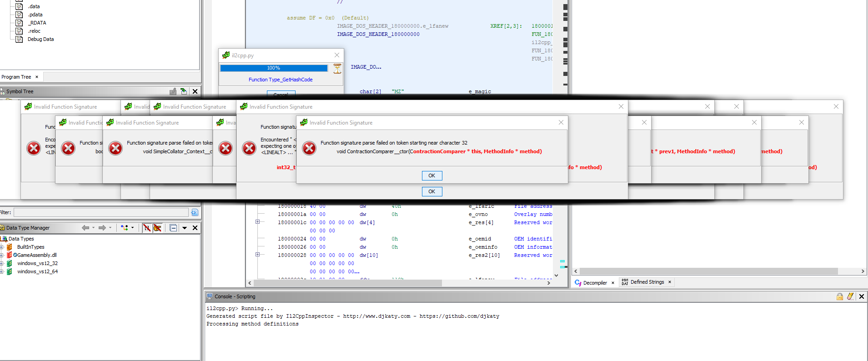The width and height of the screenshot is (868, 361).
Task: Click the Symbol Tree Filter text field
Action: coord(101,212)
